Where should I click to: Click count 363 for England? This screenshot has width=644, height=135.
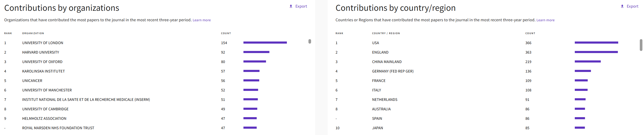click(x=528, y=52)
